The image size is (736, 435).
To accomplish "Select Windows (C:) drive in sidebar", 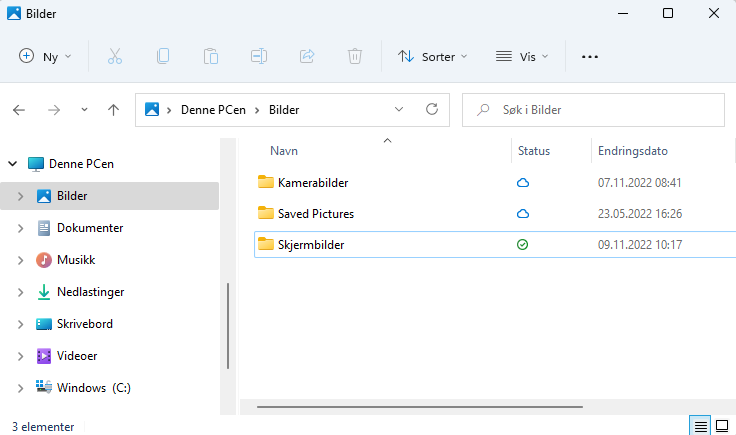I will click(93, 388).
